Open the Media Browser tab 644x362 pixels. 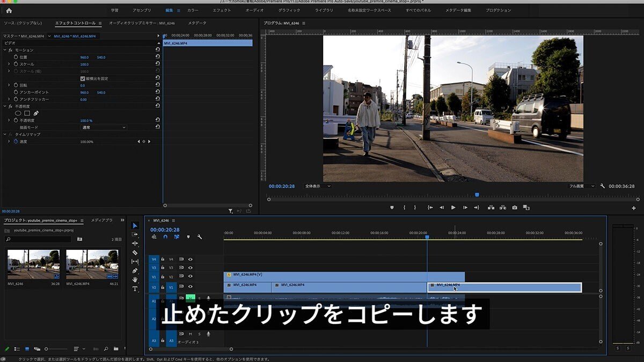pyautogui.click(x=101, y=220)
